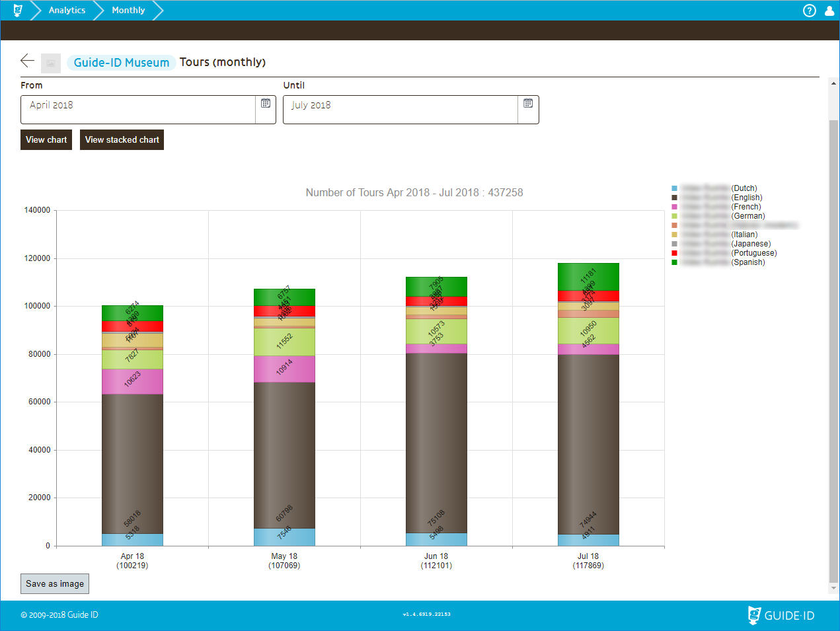Click the "Until" field label
The image size is (840, 631).
[294, 85]
